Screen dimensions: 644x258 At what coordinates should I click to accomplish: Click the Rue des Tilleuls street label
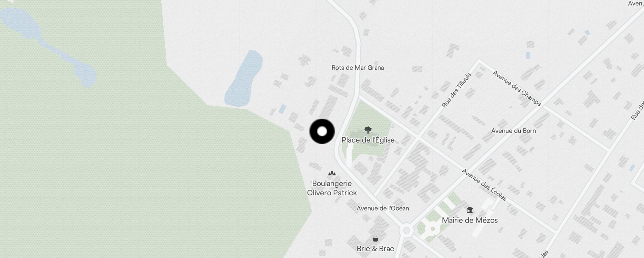(x=457, y=90)
